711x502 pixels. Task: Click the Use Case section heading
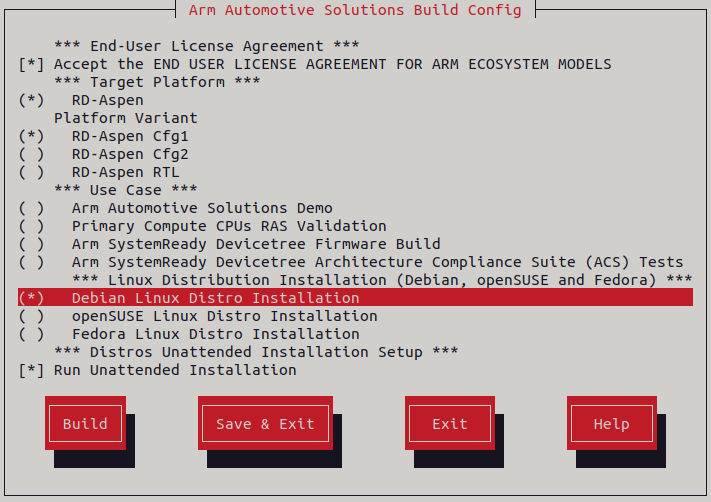(126, 190)
